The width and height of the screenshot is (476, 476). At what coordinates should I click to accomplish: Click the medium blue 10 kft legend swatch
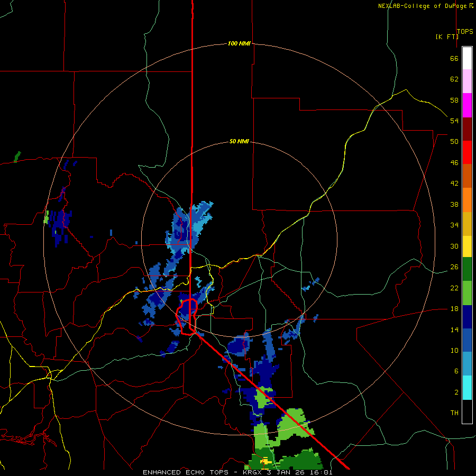[467, 341]
